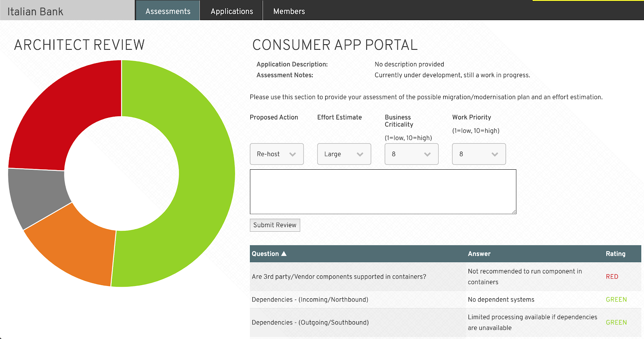Screen dimensions: 644x339
Task: Sort table by the Answer column header
Action: (479, 254)
